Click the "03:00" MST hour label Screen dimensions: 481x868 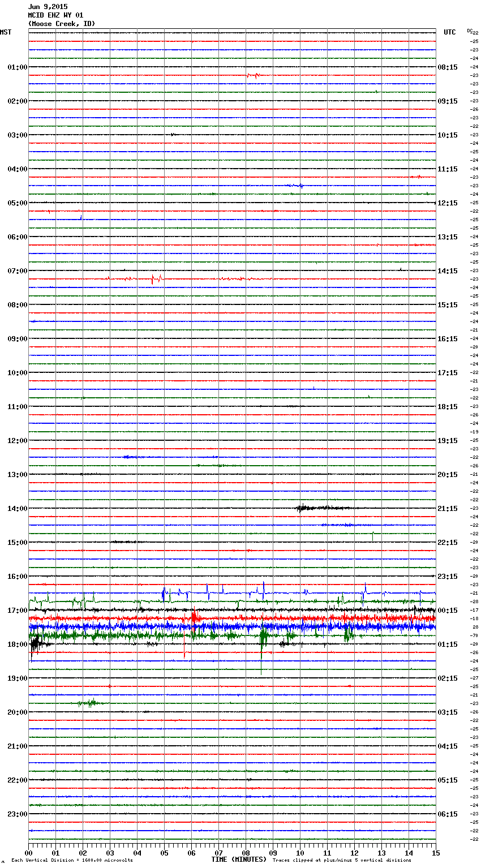[x=18, y=135]
